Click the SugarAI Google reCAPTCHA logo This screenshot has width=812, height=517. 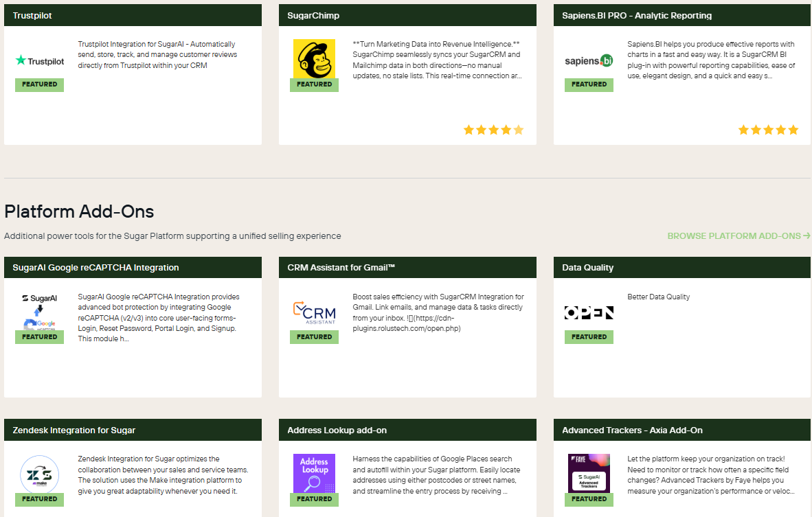(39, 312)
